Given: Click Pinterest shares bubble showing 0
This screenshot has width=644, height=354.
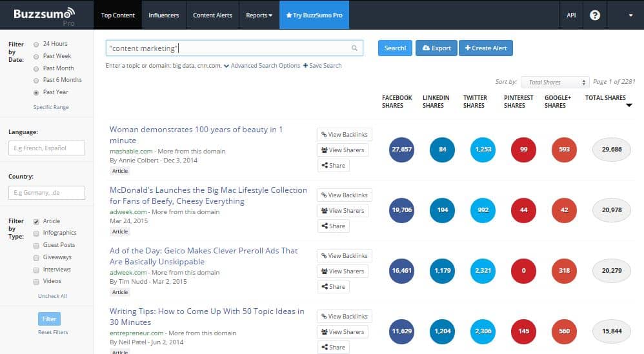Looking at the screenshot, I should tap(524, 271).
